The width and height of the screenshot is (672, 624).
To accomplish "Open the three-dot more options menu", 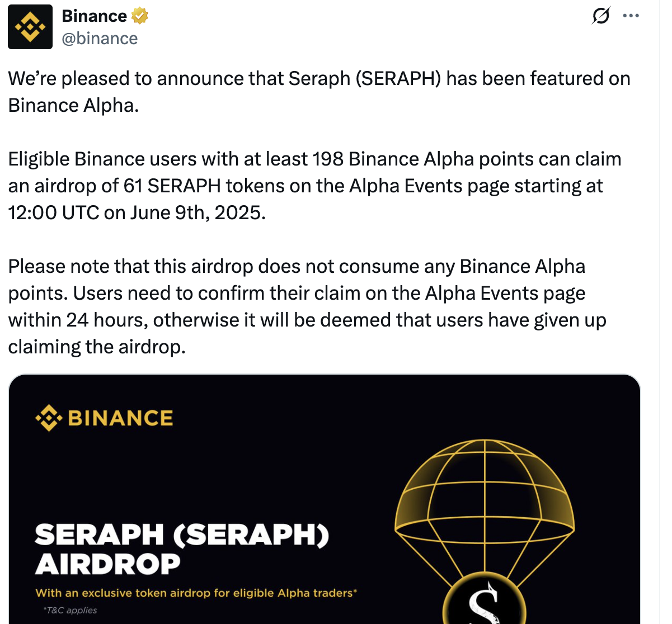I will point(631,16).
